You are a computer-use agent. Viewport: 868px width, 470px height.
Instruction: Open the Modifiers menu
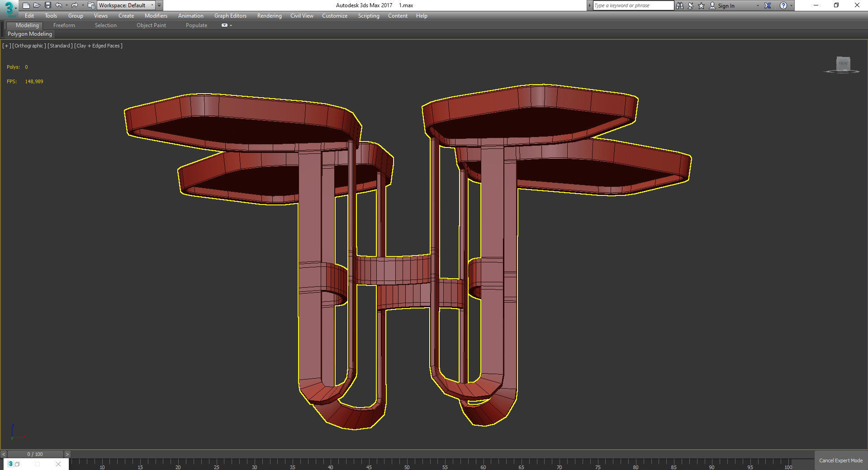(156, 16)
